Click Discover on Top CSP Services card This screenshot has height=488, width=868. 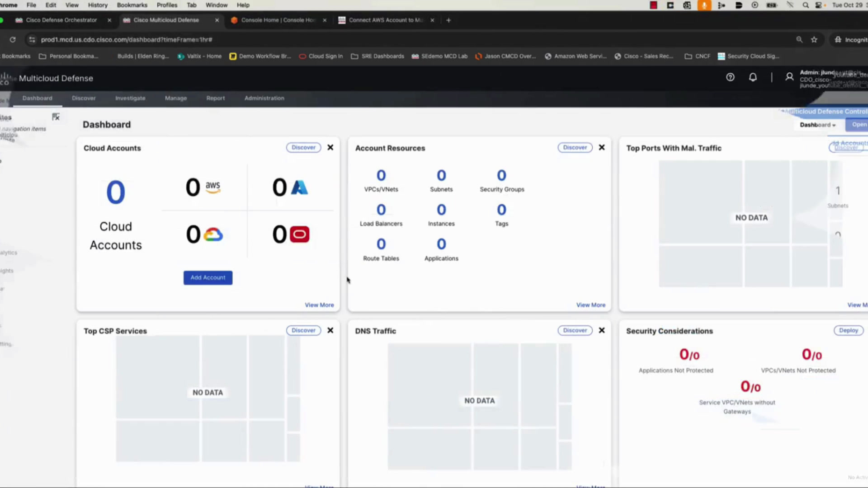pos(303,330)
